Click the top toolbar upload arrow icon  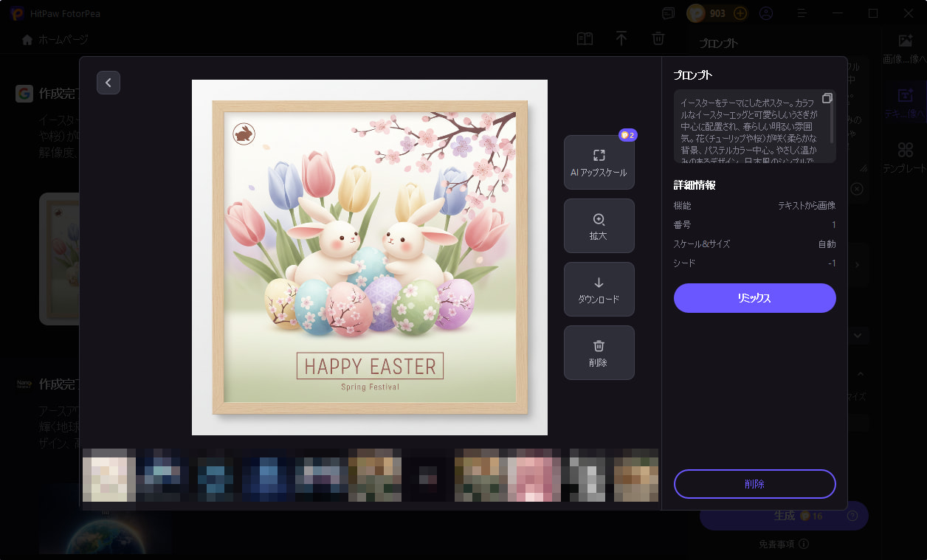click(621, 39)
